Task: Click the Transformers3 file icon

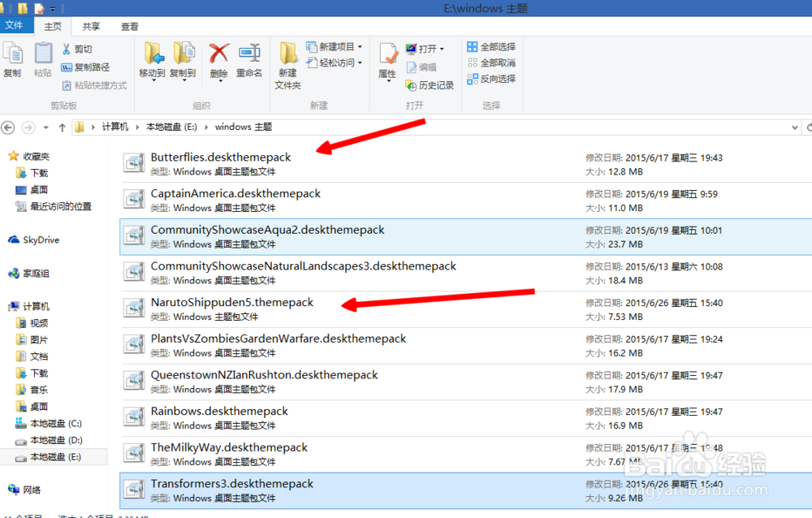Action: (x=134, y=490)
